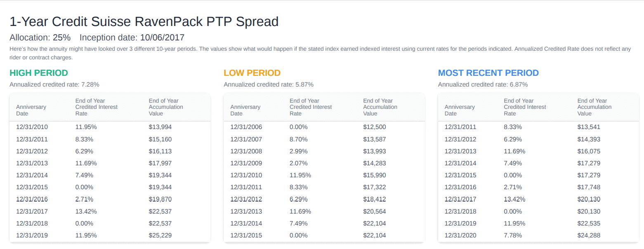Click the 12/31/2006 anniversary date cell
Image resolution: width=644 pixels, height=249 pixels.
246,127
